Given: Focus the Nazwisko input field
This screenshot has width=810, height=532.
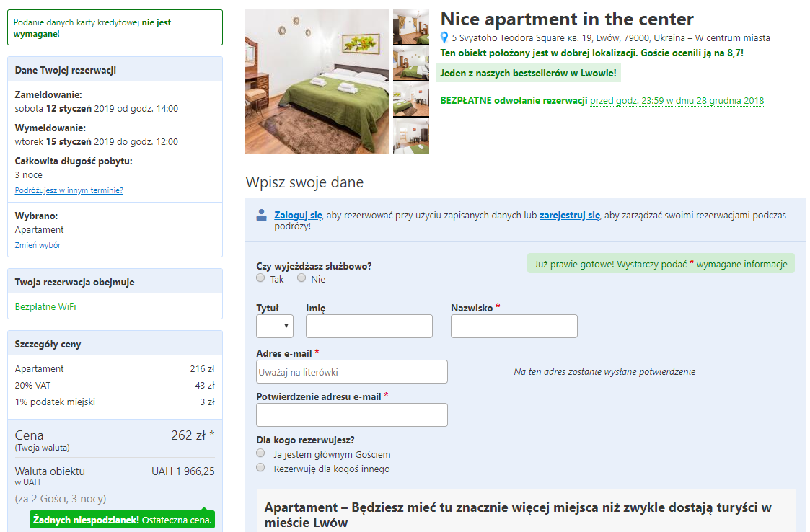Looking at the screenshot, I should (514, 326).
